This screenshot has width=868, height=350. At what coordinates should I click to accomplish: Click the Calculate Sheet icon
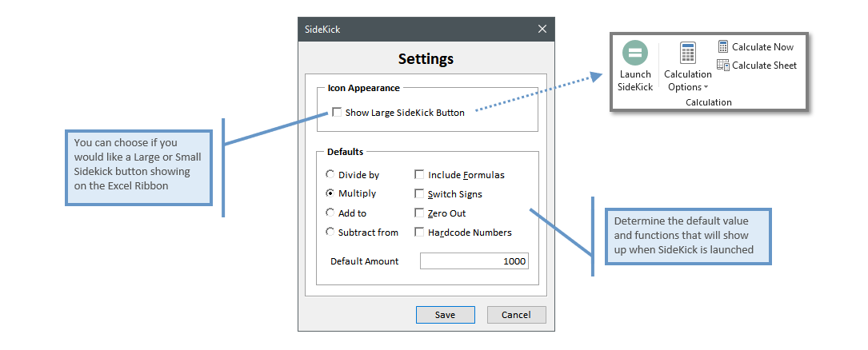(723, 66)
